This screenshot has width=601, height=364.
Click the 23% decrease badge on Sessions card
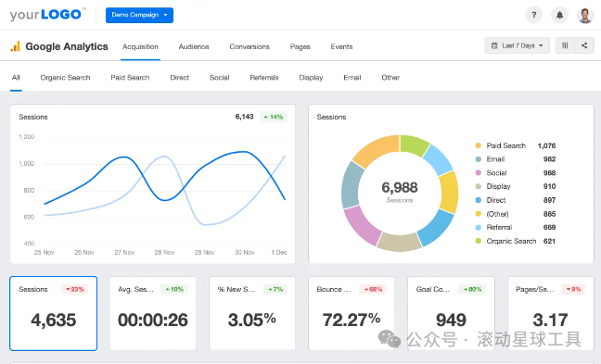point(75,289)
